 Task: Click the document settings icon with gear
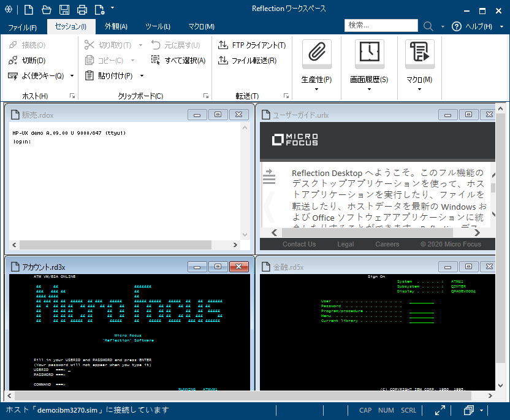pyautogui.click(x=99, y=10)
